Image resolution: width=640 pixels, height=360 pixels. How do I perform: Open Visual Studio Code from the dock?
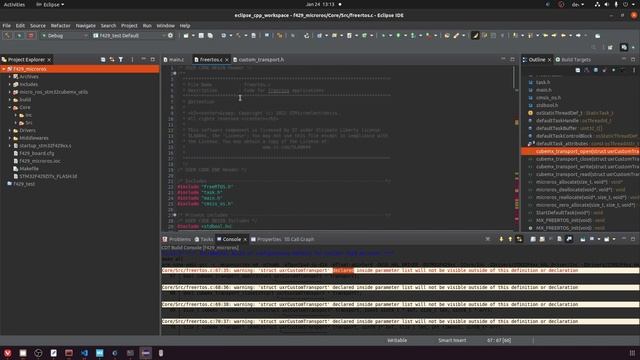(x=84, y=353)
